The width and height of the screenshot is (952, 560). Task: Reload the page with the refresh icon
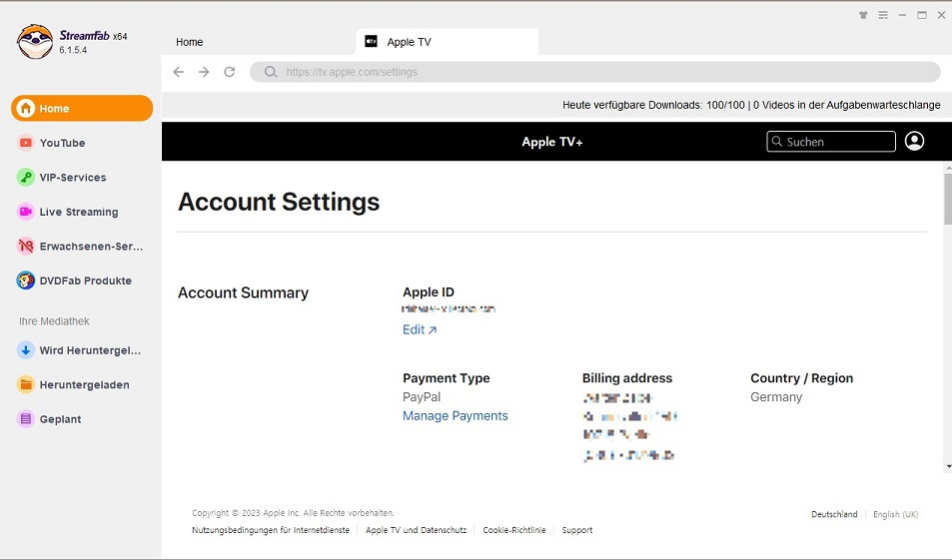coord(230,72)
